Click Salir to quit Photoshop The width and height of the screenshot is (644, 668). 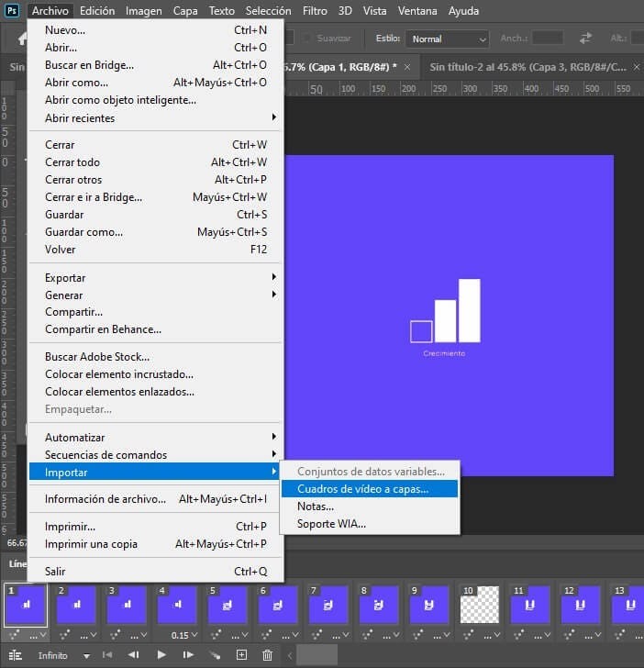pos(156,572)
